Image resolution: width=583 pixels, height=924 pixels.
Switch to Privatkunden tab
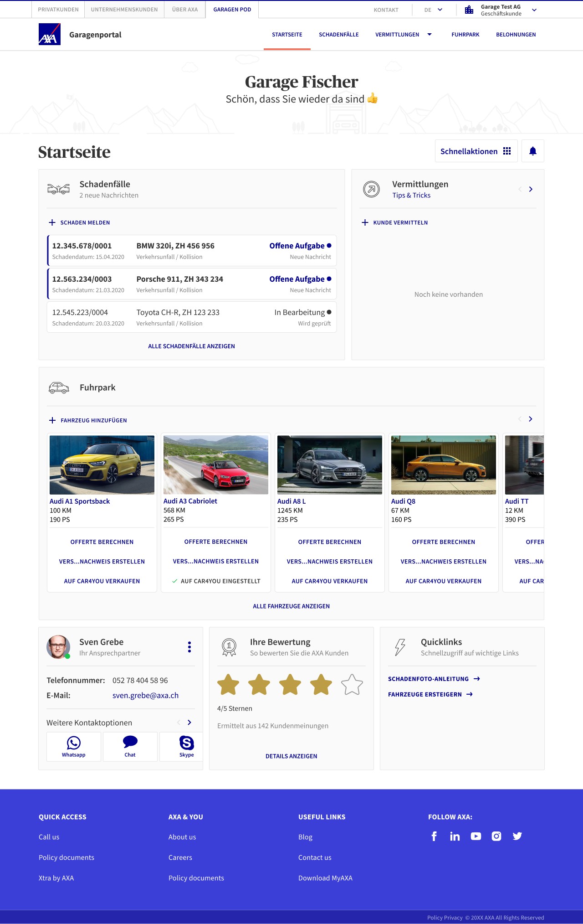[x=58, y=10]
